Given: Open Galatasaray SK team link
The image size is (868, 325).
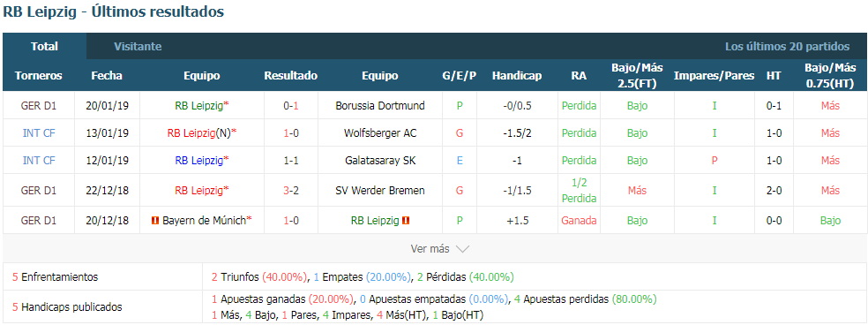Looking at the screenshot, I should (380, 160).
